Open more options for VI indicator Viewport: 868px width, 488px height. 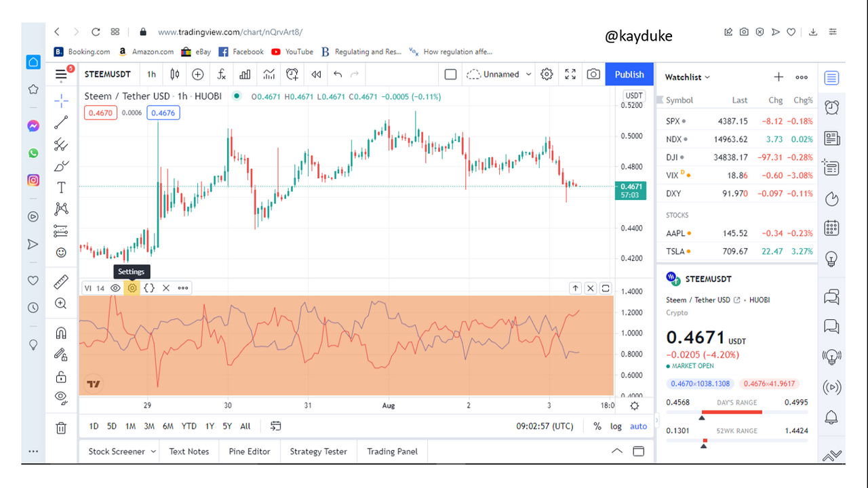coord(183,288)
